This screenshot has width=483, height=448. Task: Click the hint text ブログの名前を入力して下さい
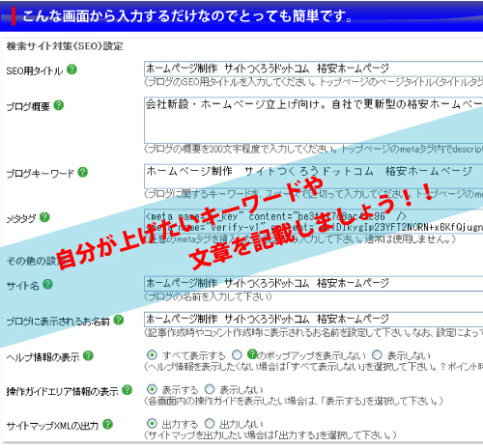coord(208,296)
